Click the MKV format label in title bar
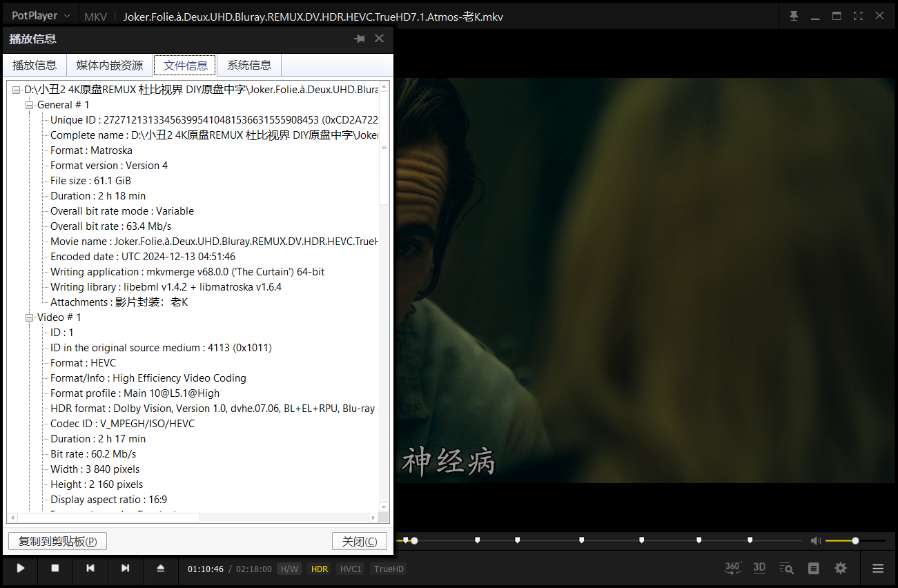The height and width of the screenshot is (588, 898). (x=96, y=17)
